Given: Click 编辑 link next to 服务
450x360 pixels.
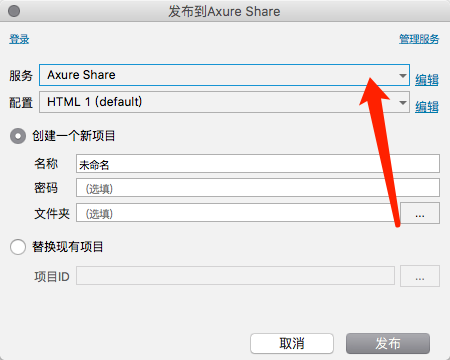Looking at the screenshot, I should (x=427, y=80).
